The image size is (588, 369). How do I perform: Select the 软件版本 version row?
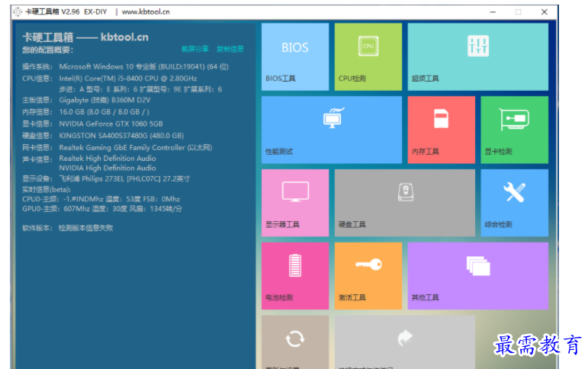click(x=68, y=228)
